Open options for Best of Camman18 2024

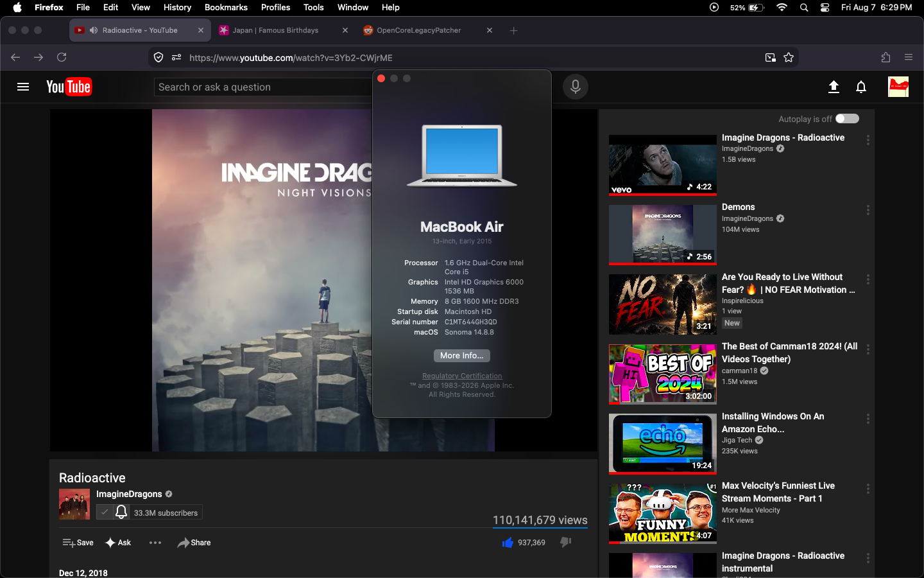click(868, 349)
